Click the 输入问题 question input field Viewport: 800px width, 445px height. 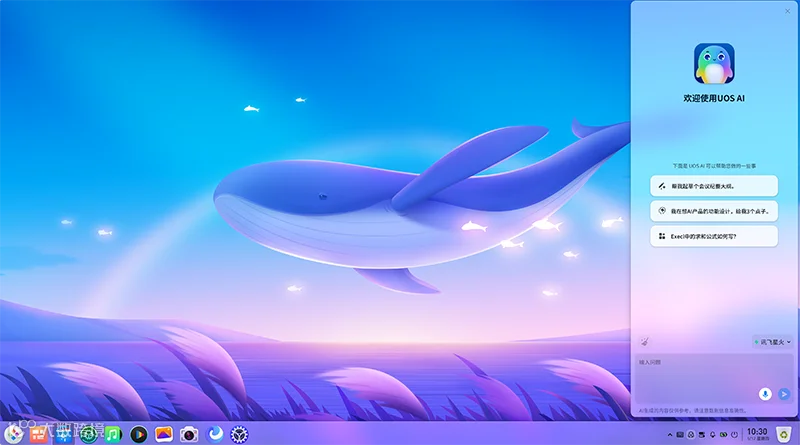point(713,379)
